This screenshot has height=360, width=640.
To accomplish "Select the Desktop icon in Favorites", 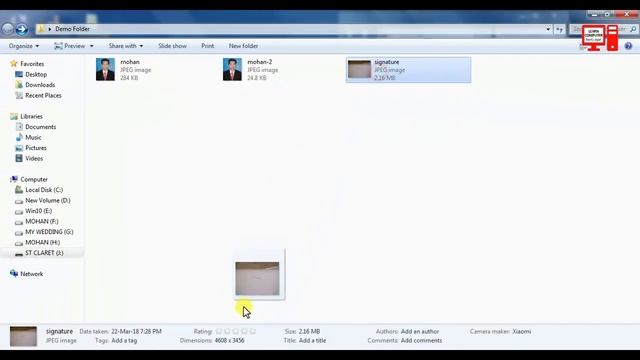I will coord(19,74).
